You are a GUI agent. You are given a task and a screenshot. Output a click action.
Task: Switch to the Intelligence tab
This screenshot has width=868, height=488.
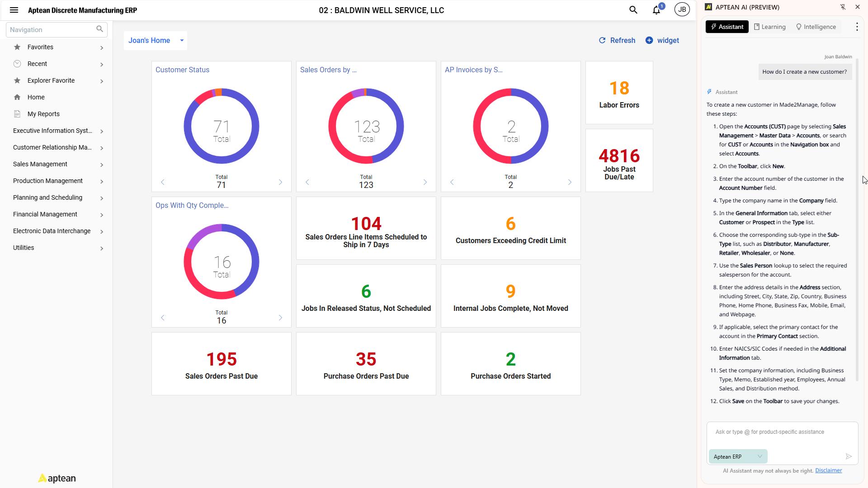(x=816, y=27)
